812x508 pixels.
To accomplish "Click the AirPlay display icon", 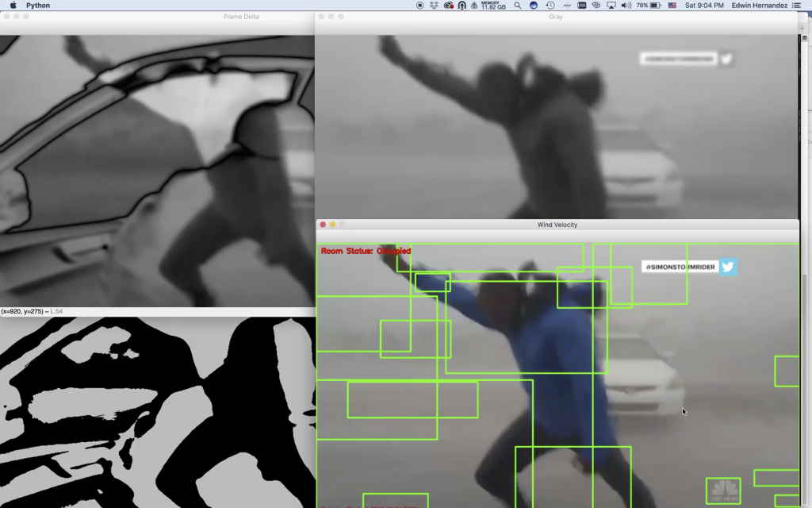I will coord(611,5).
